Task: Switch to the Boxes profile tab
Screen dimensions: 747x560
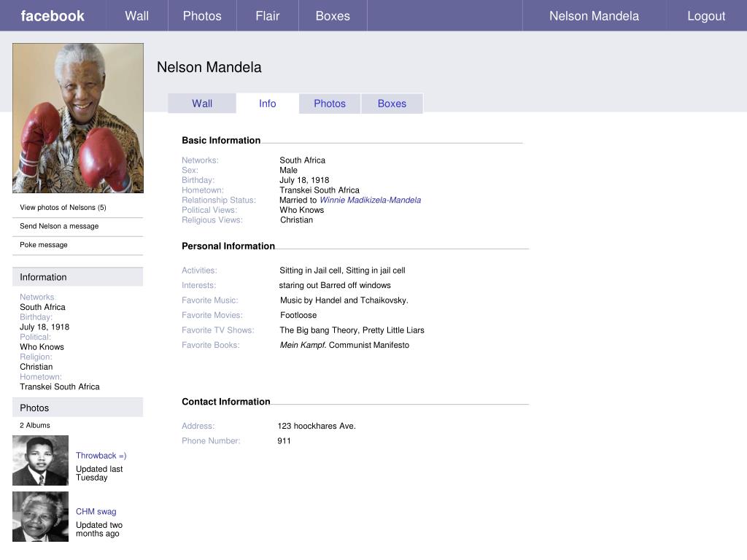Action: (x=392, y=104)
